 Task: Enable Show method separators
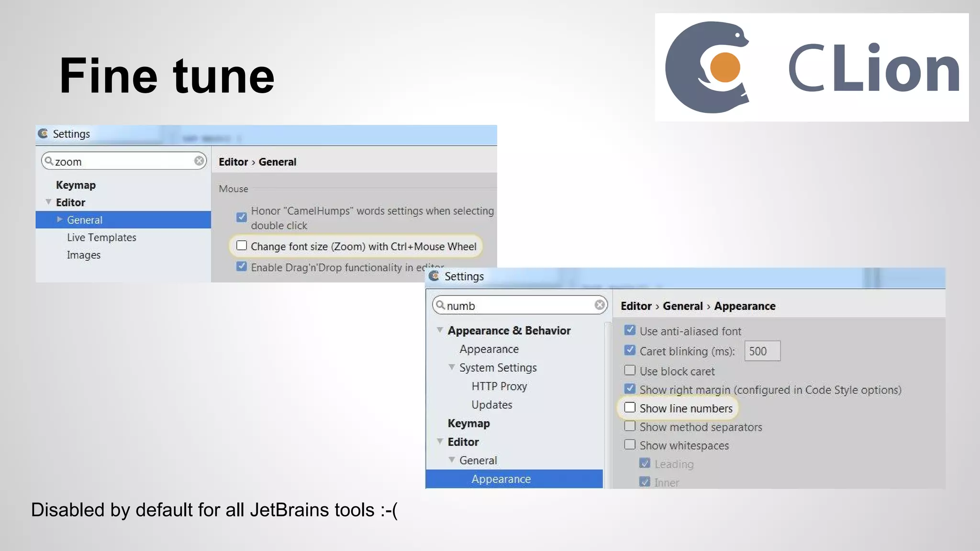[630, 426]
